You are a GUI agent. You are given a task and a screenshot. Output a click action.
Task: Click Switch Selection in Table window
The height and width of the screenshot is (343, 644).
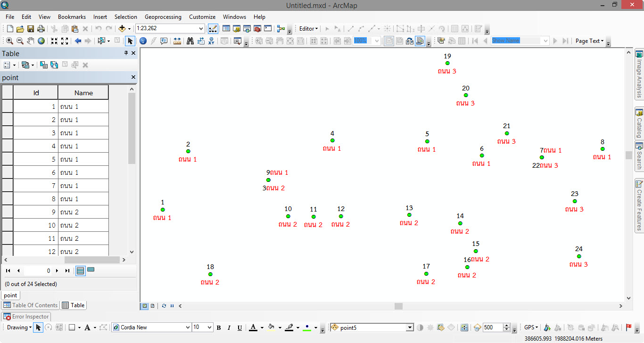tap(54, 65)
